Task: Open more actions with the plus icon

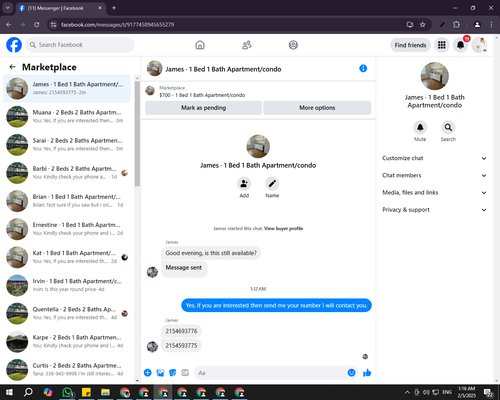Action: pyautogui.click(x=148, y=373)
